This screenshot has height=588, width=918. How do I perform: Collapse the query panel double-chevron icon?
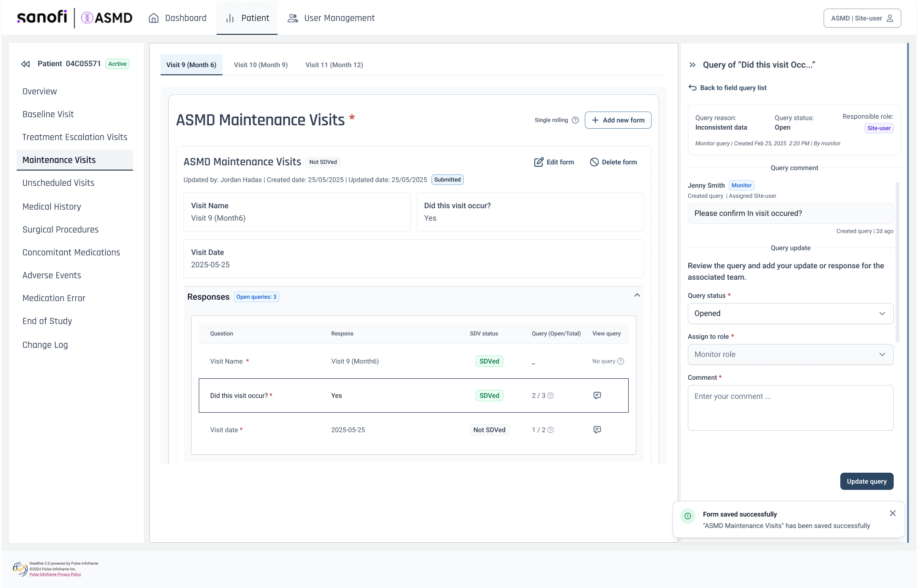[x=693, y=65]
